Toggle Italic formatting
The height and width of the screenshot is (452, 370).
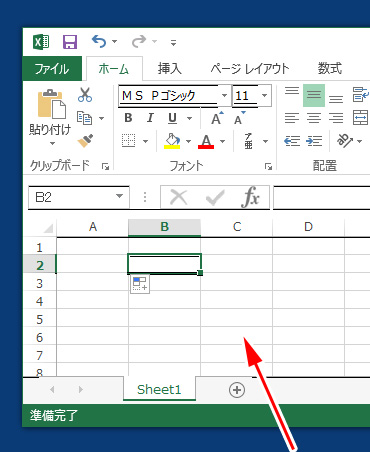150,118
